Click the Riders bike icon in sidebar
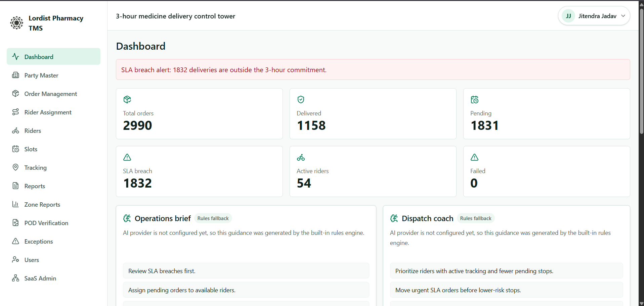The width and height of the screenshot is (644, 306). (x=15, y=130)
